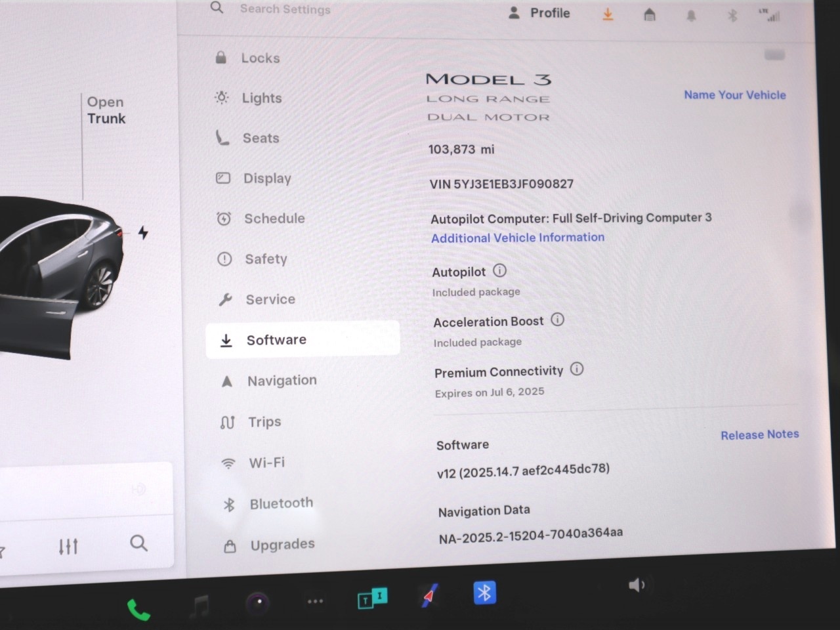Tap Autopilot Computer: Full Self-Driving Computer 3

571,218
